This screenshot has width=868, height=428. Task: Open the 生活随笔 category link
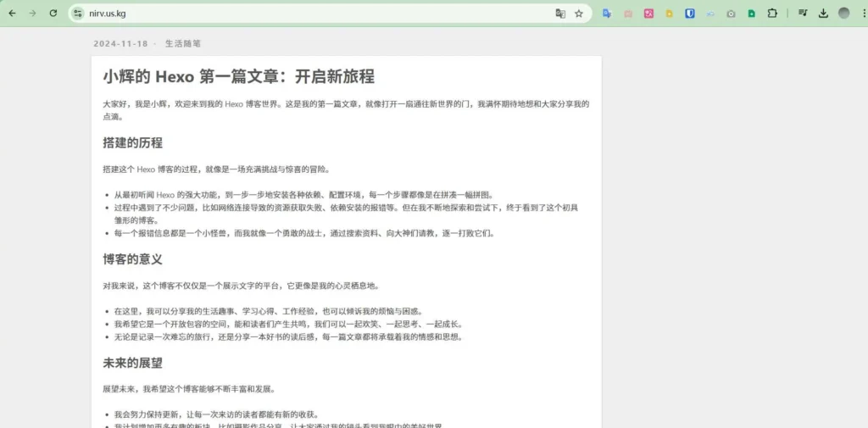point(182,43)
